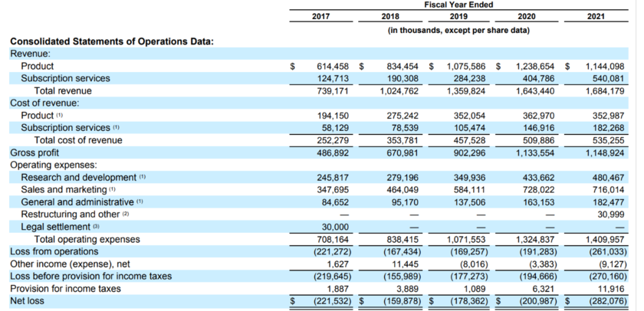Click the Provision for income taxes label

65,289
